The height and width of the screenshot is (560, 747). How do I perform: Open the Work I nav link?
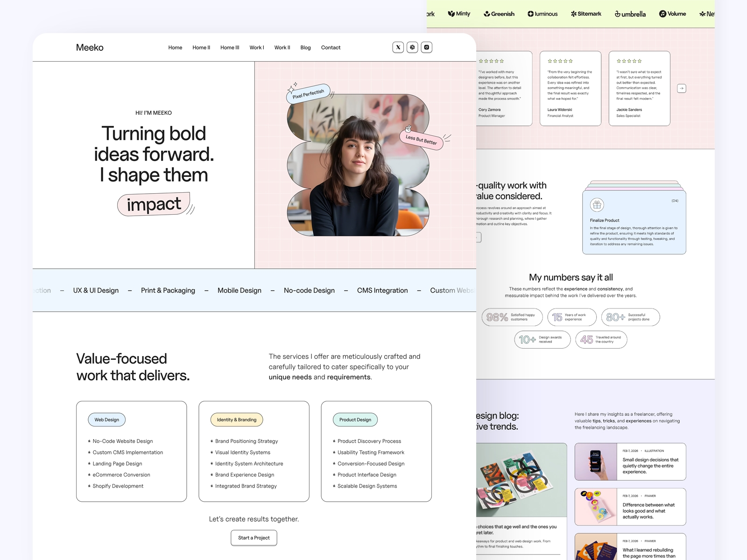click(x=257, y=48)
